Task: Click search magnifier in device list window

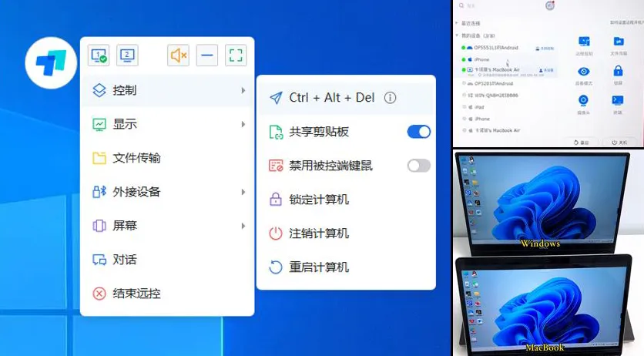Action: click(461, 5)
